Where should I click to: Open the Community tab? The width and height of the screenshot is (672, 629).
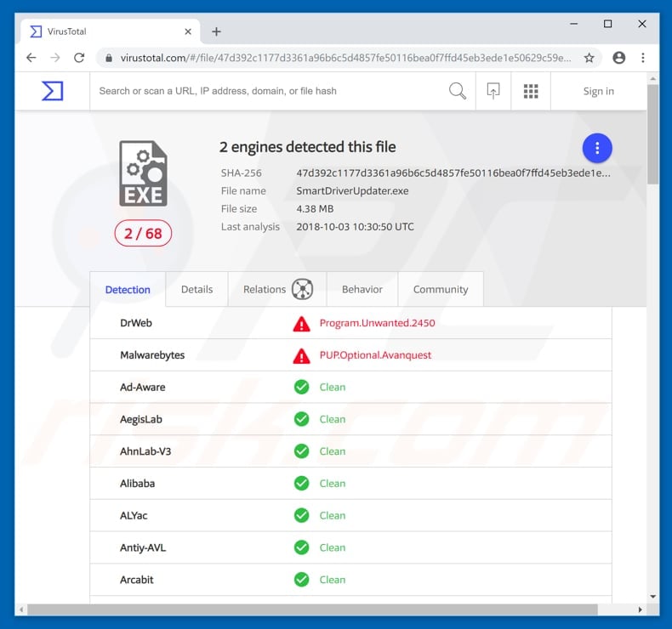pos(441,290)
